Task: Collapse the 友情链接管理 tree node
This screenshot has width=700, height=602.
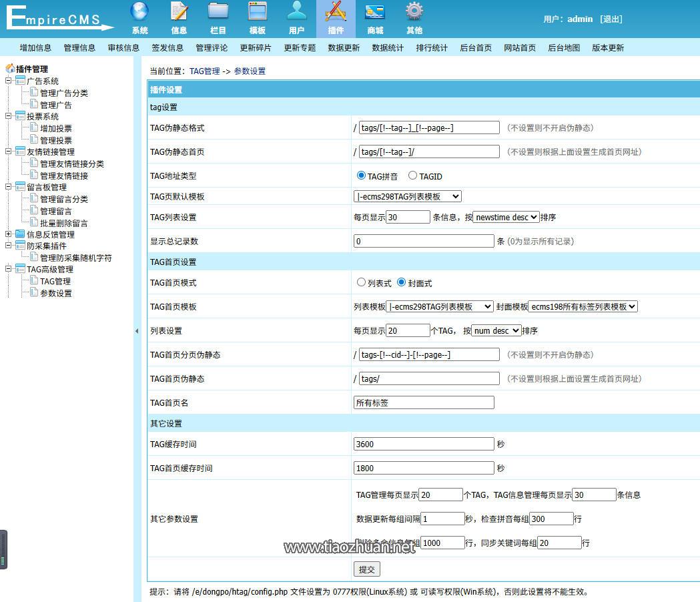Action: (8, 152)
